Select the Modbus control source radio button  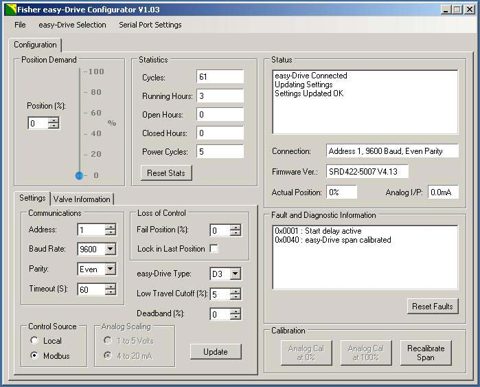34,355
